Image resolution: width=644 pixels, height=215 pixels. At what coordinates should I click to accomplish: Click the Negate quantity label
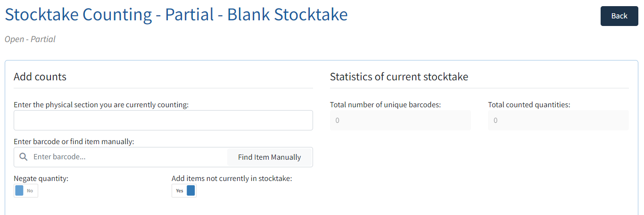[x=41, y=179]
